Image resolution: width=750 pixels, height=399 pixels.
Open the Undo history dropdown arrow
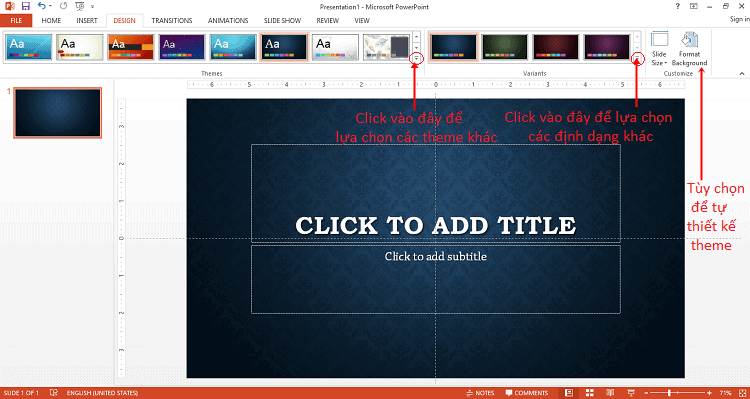point(50,7)
